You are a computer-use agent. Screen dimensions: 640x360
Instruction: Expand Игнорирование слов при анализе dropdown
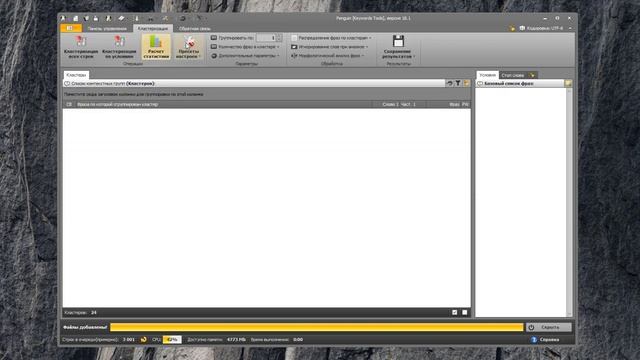tap(367, 47)
